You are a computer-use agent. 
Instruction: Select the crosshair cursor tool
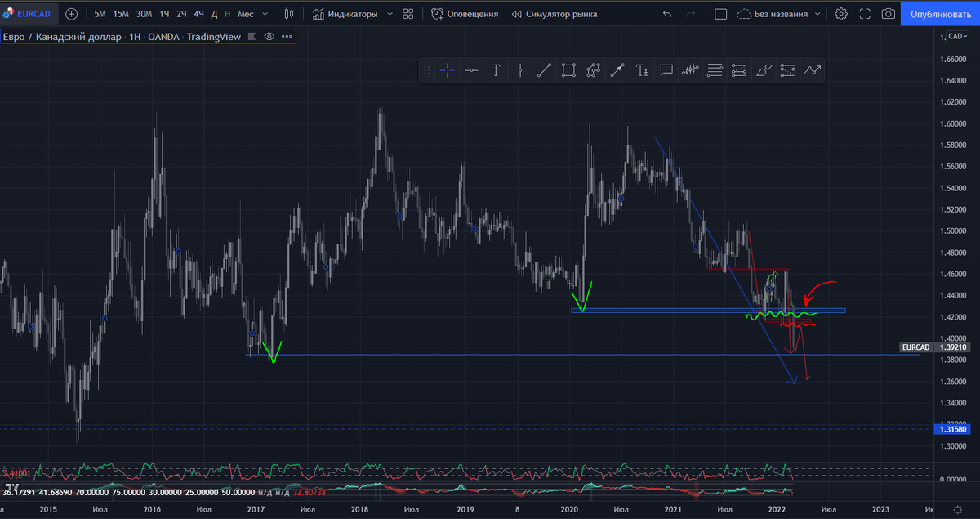(447, 70)
